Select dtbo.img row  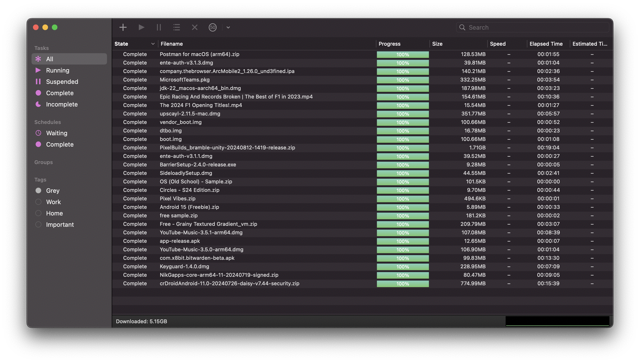tap(362, 131)
